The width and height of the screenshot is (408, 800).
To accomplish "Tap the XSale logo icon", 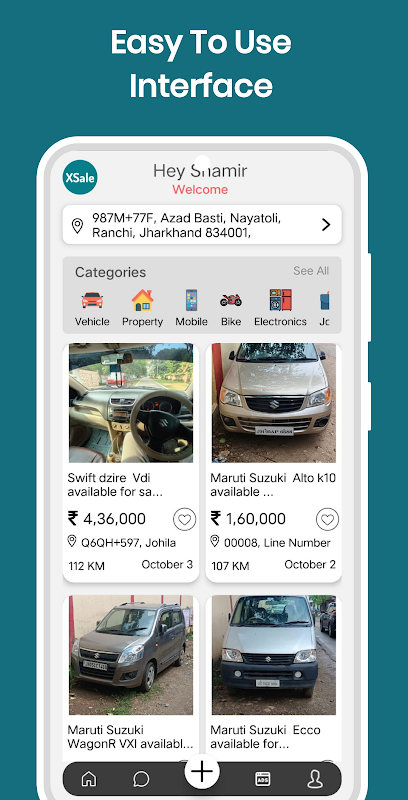I will 80,177.
